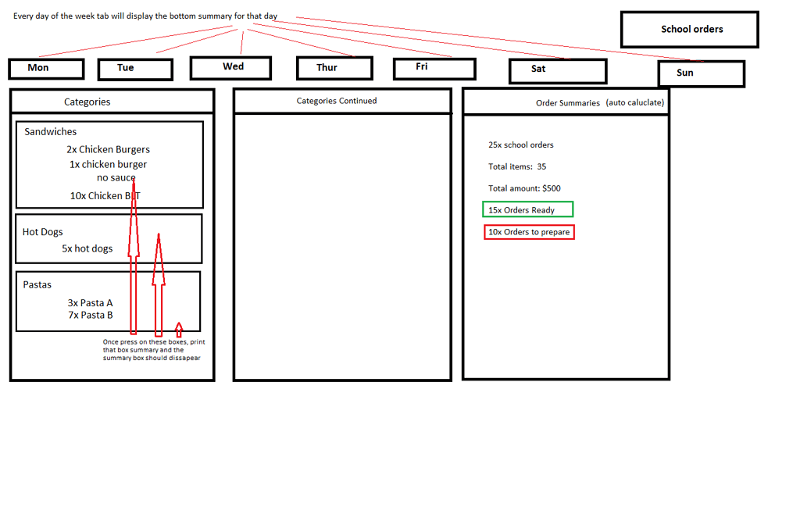The height and width of the screenshot is (532, 800).
Task: Click the Total amount: $500 text
Action: [524, 188]
